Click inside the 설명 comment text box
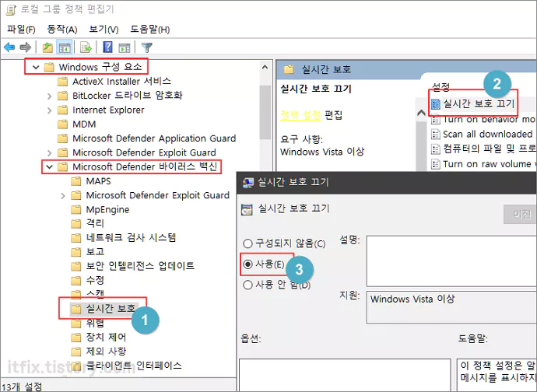This screenshot has width=537, height=392. [x=451, y=261]
